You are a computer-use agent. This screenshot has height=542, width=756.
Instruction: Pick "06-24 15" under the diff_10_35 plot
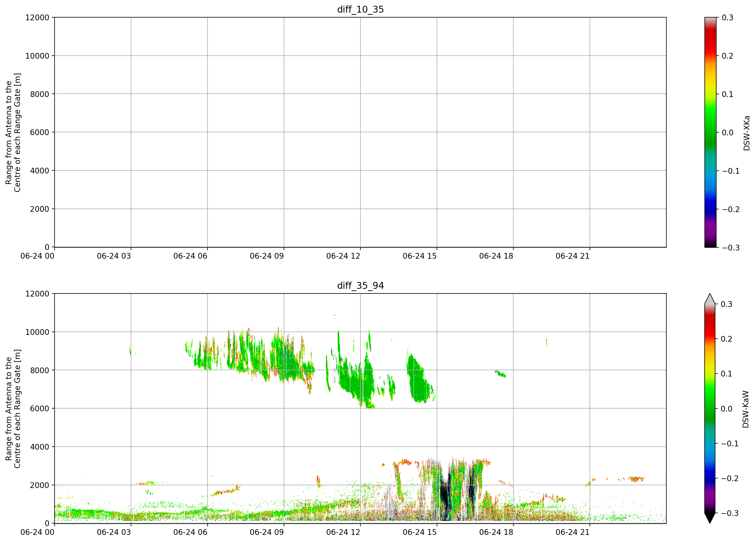click(420, 256)
